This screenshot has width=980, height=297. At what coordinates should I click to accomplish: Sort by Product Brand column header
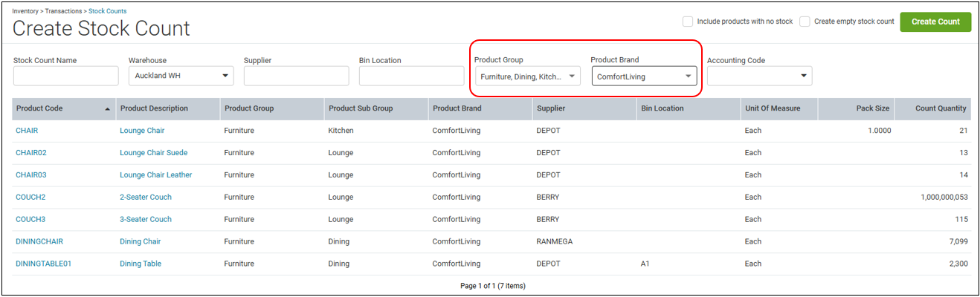point(480,108)
